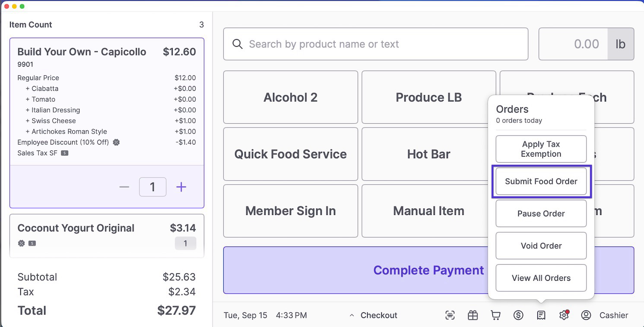Screen dimensions: 644x327
Task: Click the gift card icon
Action: coord(473,315)
